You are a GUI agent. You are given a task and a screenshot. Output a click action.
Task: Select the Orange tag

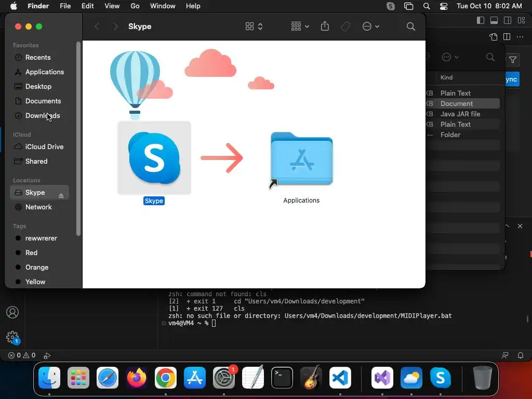(37, 268)
